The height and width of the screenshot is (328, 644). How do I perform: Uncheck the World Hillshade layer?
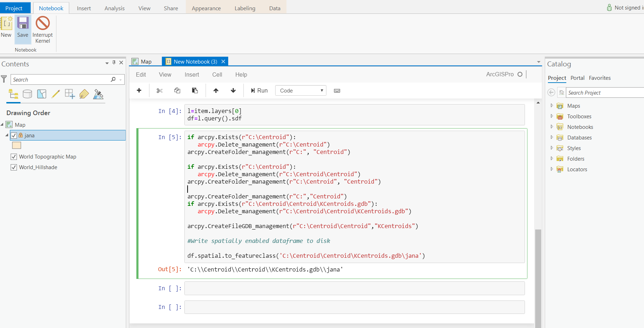(13, 167)
